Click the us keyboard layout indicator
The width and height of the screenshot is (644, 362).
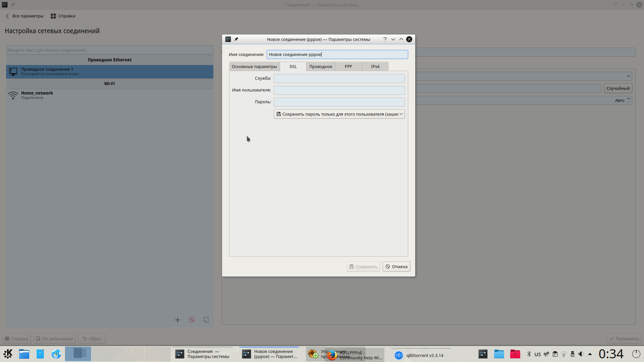click(x=538, y=354)
